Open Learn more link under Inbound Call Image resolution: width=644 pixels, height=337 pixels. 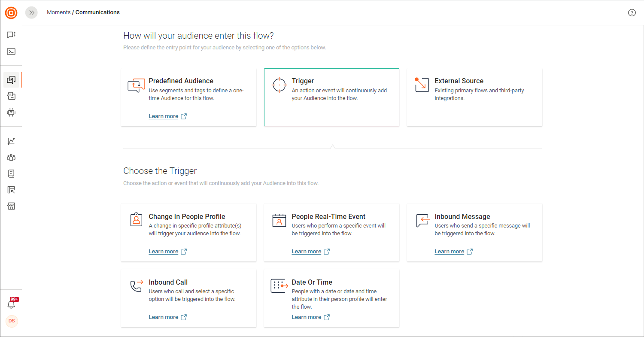[164, 317]
